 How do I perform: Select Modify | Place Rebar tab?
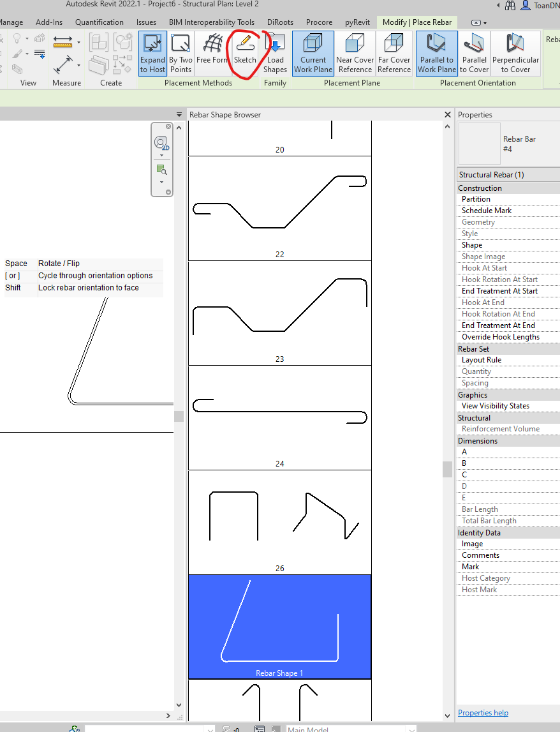coord(417,22)
